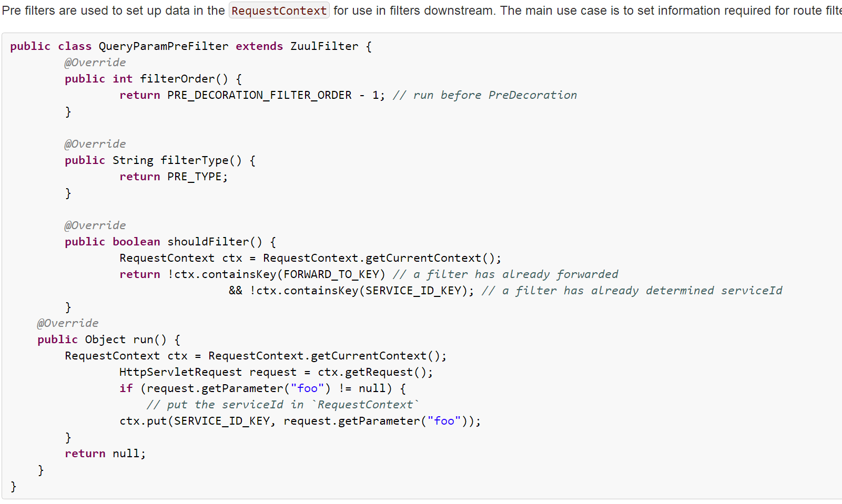Click PRE_DECORATION_FILTER_ORDER constant

(x=260, y=95)
